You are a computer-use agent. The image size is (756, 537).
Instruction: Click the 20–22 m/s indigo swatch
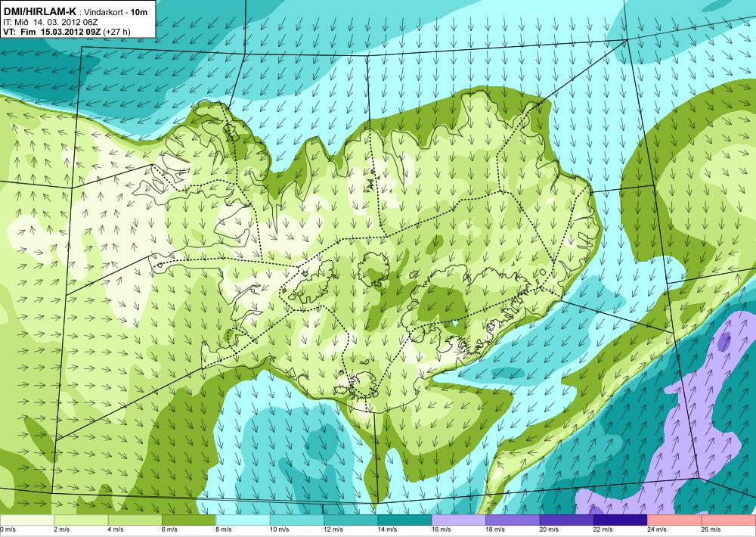566,520
